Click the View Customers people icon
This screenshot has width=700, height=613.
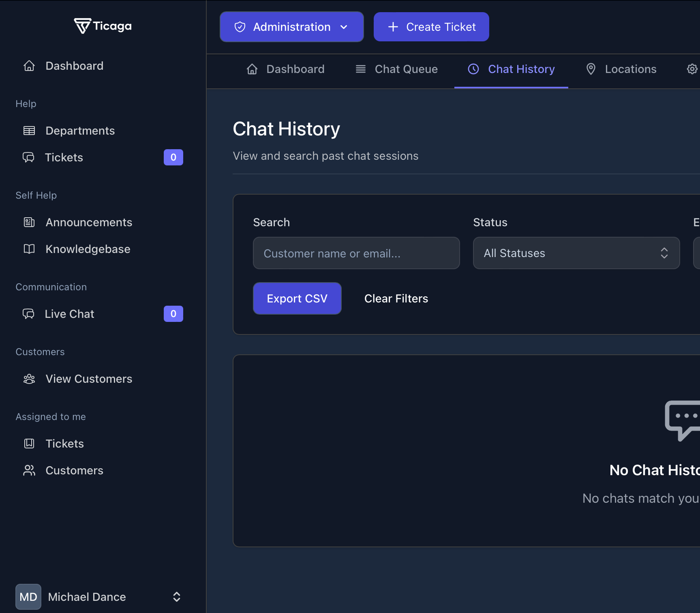[x=29, y=379]
